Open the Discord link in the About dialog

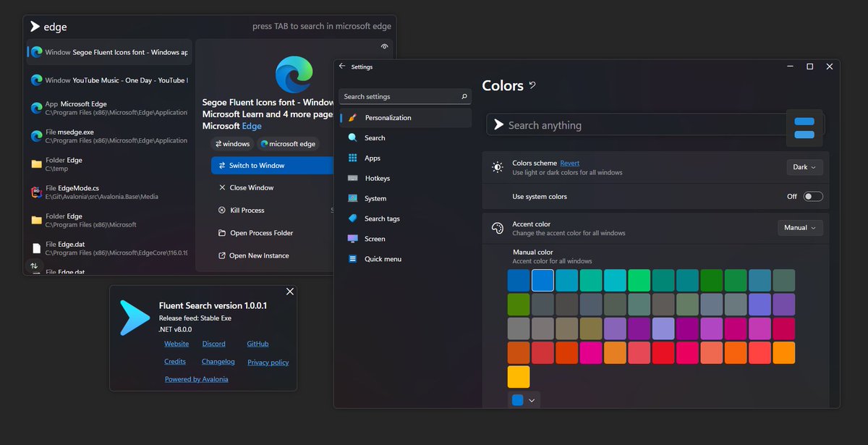coord(214,344)
